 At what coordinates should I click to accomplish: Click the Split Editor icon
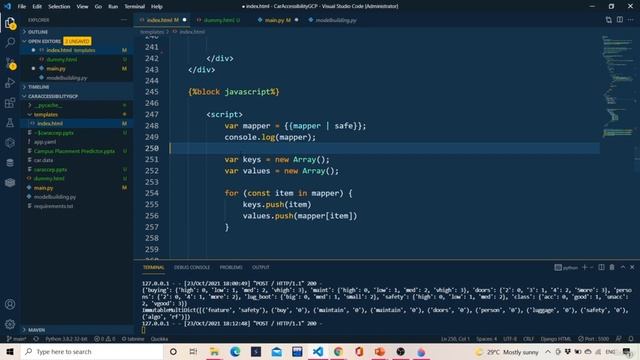(620, 20)
